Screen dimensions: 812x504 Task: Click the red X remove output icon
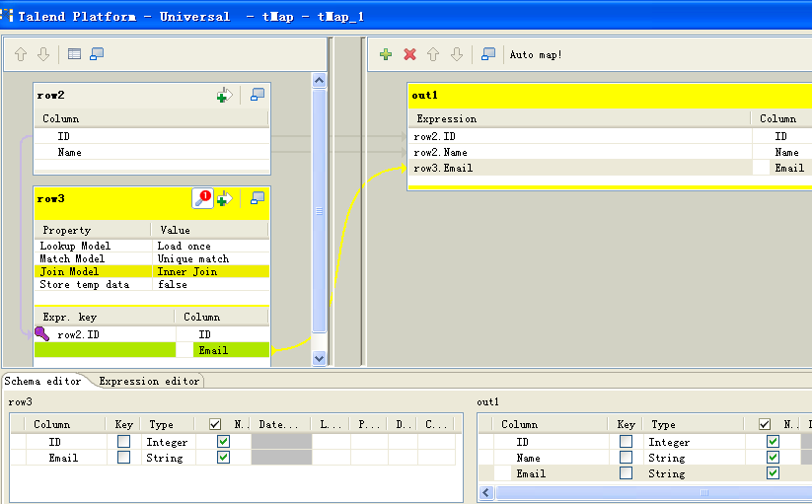[409, 54]
